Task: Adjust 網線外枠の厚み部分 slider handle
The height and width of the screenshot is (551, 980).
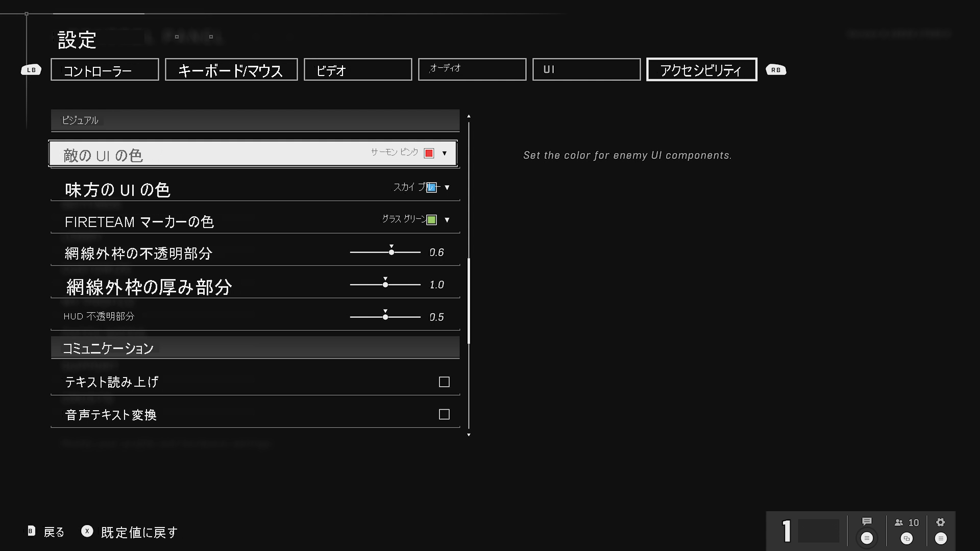Action: point(385,285)
